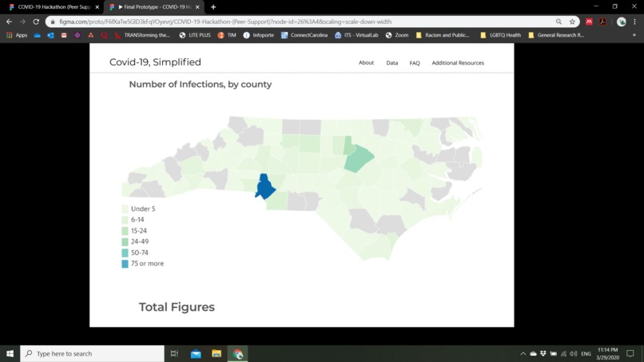The image size is (644, 362).
Task: Open the ENG language selector
Action: tap(586, 353)
